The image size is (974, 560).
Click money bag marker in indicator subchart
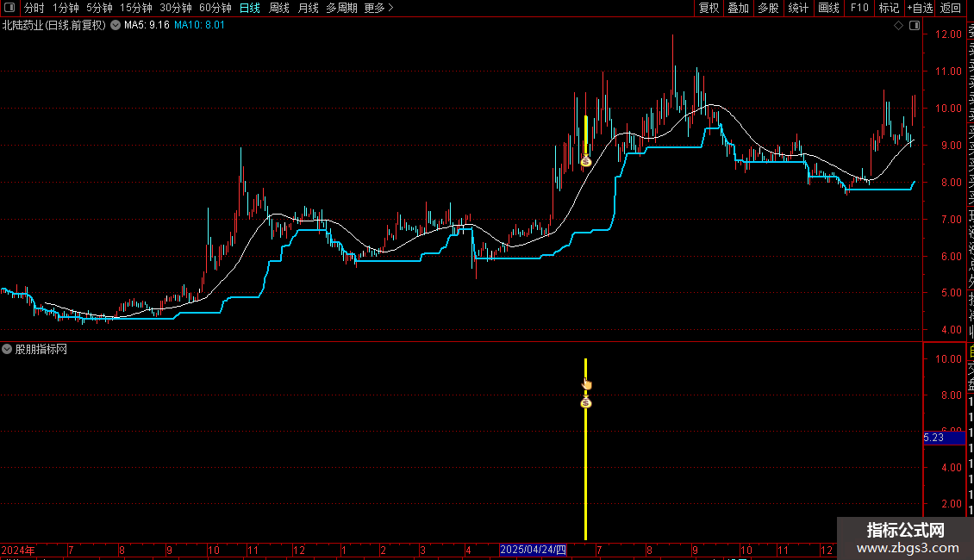(x=586, y=402)
